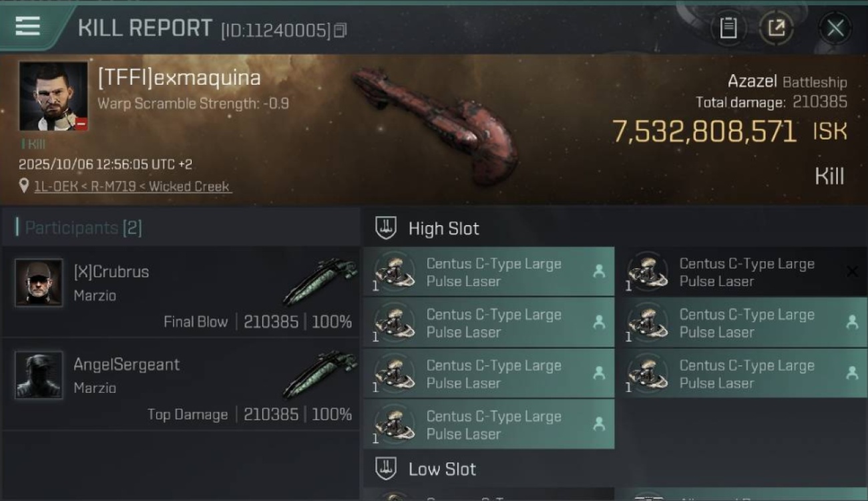Click AngelSergeant's portrait
Viewport: 868px width, 501px height.
coord(39,375)
